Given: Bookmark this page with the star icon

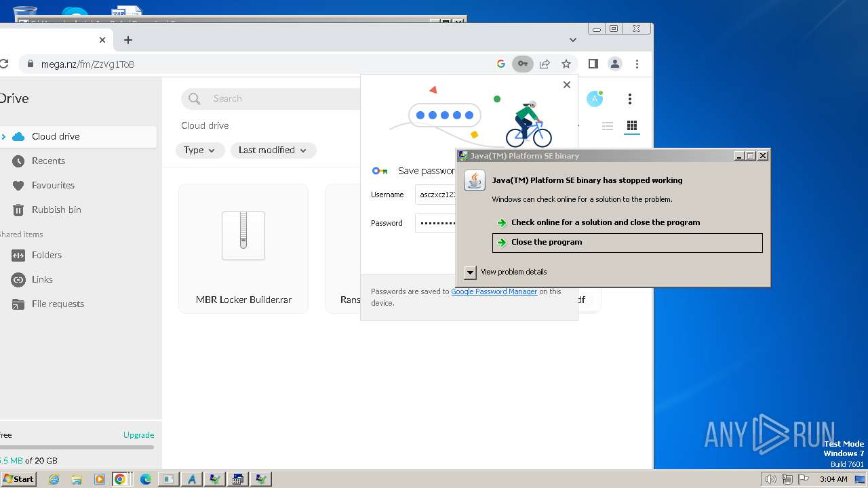Looking at the screenshot, I should (566, 64).
